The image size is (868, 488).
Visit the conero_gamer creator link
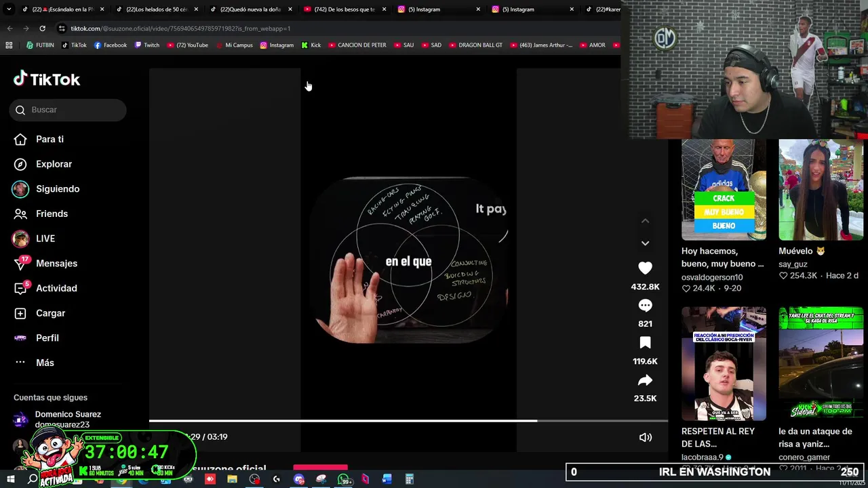tap(804, 457)
